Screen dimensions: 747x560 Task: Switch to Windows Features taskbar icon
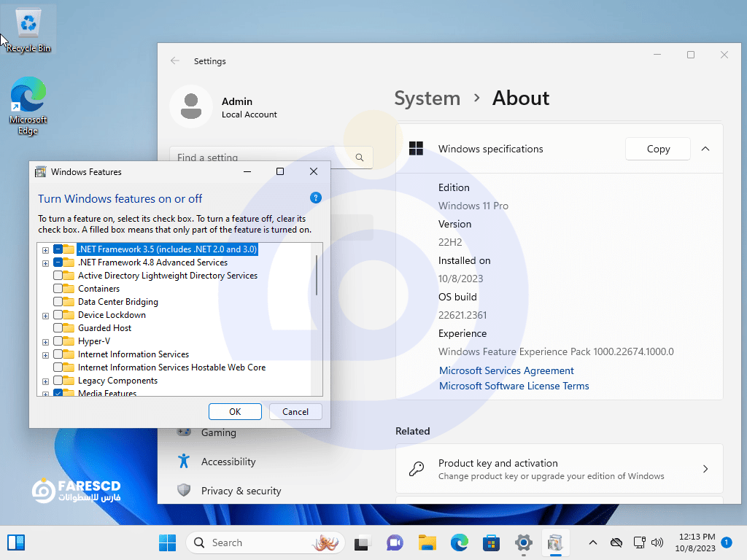[x=555, y=542]
